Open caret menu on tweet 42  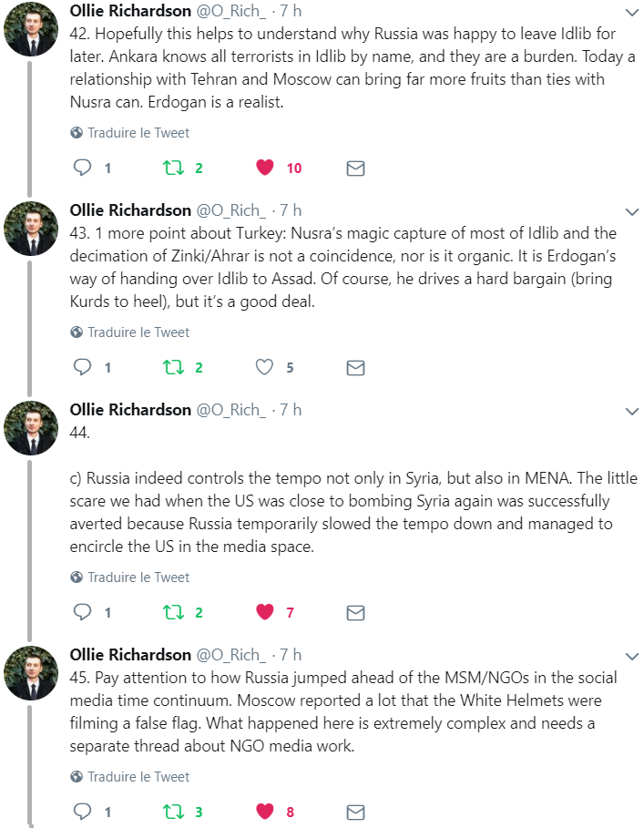[631, 13]
